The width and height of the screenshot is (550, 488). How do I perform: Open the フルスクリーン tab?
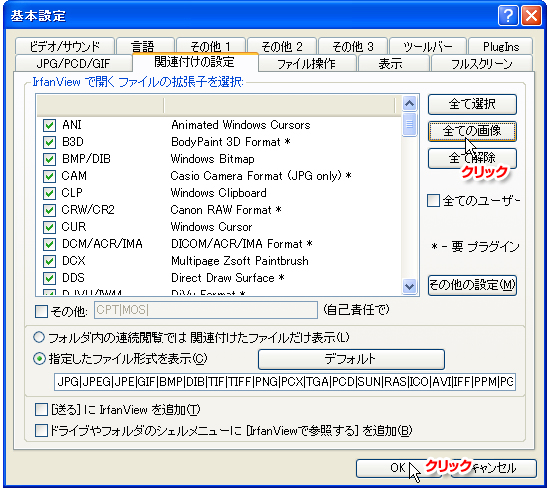click(482, 63)
